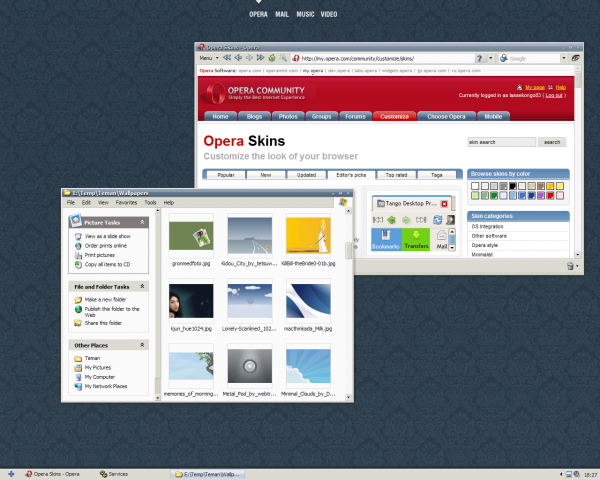
Task: Click the My page link
Action: point(535,87)
